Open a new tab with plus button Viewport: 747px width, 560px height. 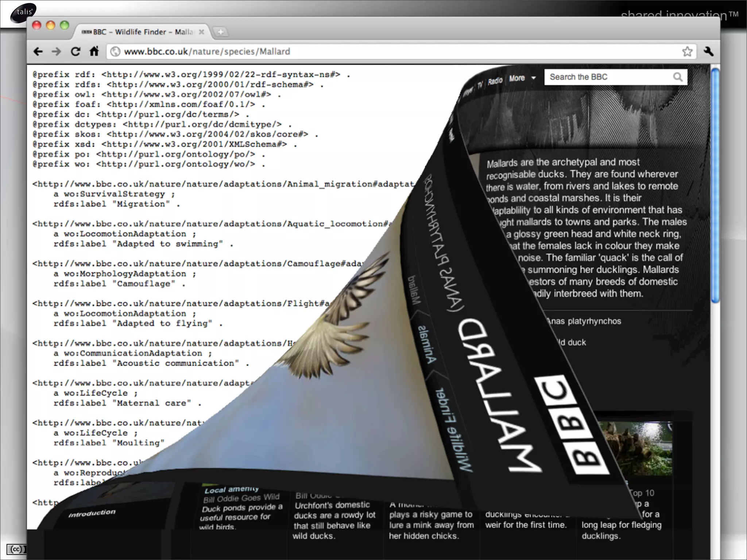point(220,32)
